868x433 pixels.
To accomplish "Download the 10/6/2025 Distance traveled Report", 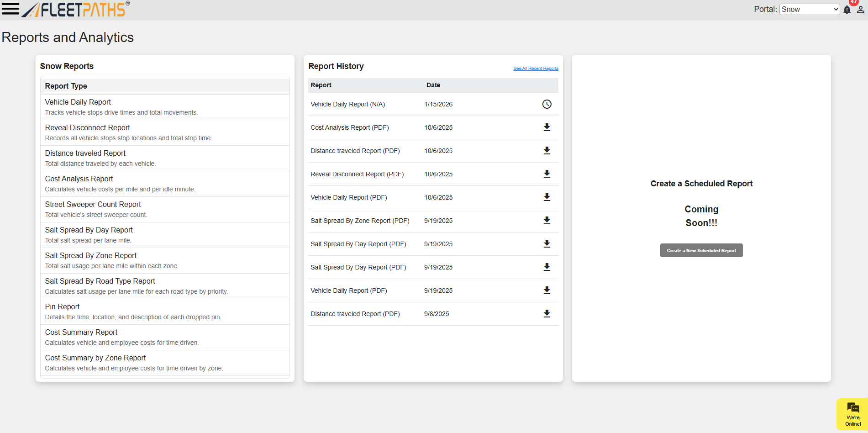I will (x=547, y=151).
